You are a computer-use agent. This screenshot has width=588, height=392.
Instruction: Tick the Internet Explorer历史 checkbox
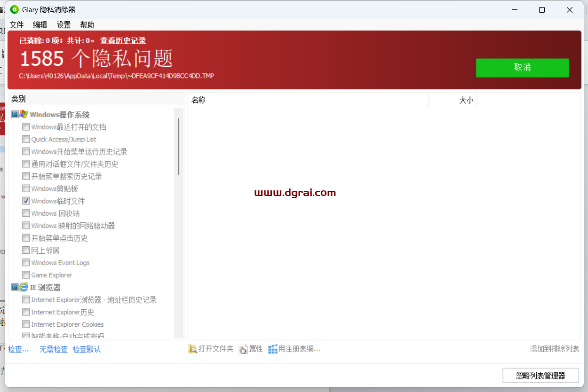click(x=26, y=312)
